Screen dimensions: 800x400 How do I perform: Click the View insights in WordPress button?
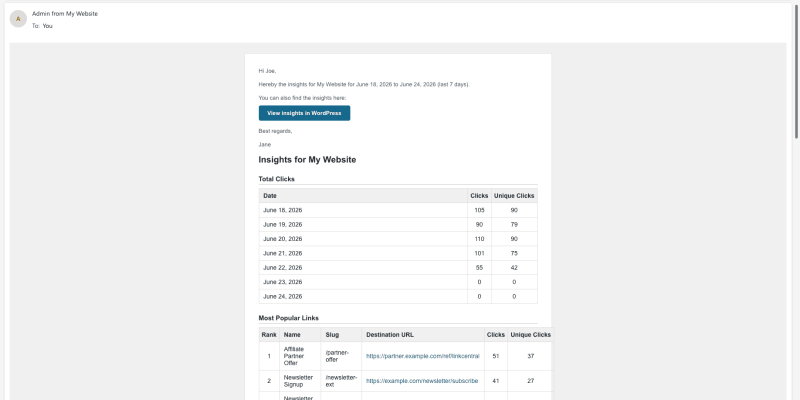[x=304, y=113]
